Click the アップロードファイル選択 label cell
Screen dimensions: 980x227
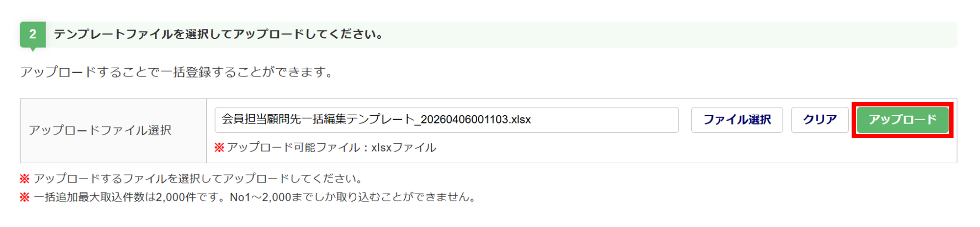click(100, 130)
